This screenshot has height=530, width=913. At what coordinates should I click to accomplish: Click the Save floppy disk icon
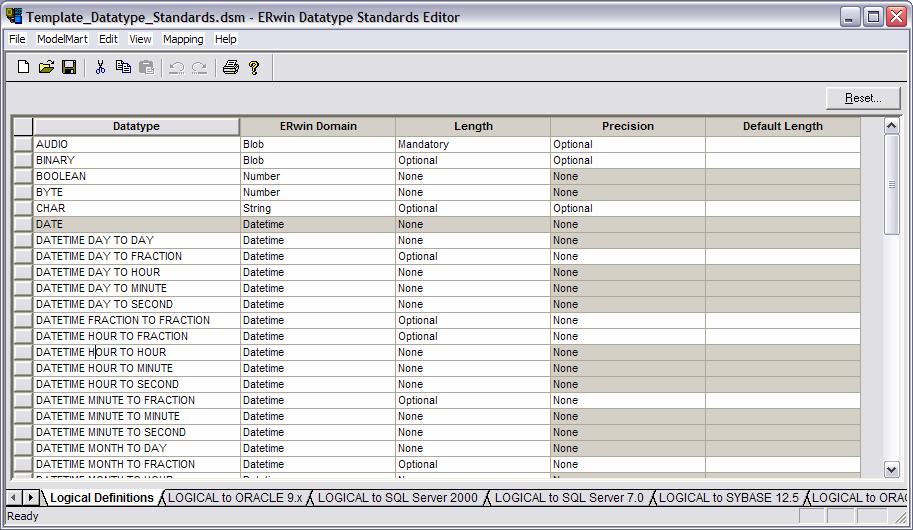point(69,67)
